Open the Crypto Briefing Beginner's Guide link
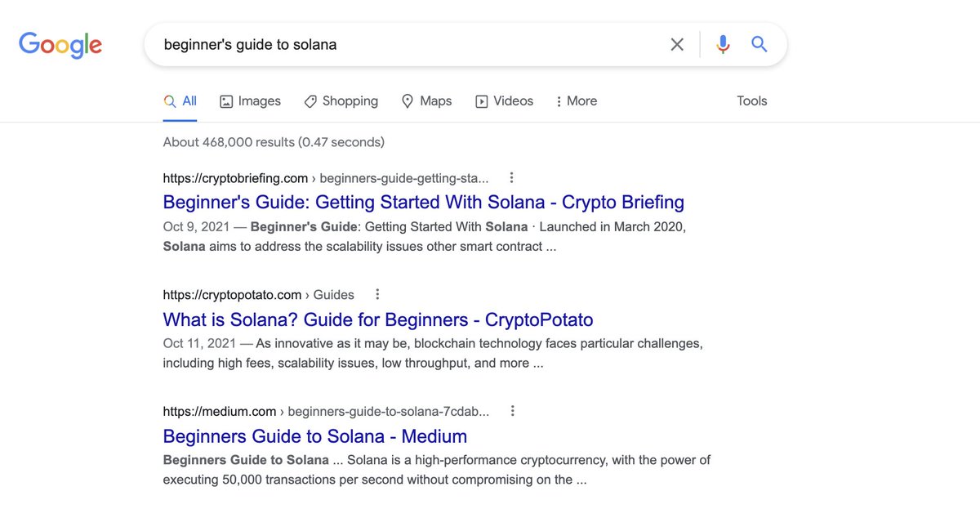 (423, 202)
